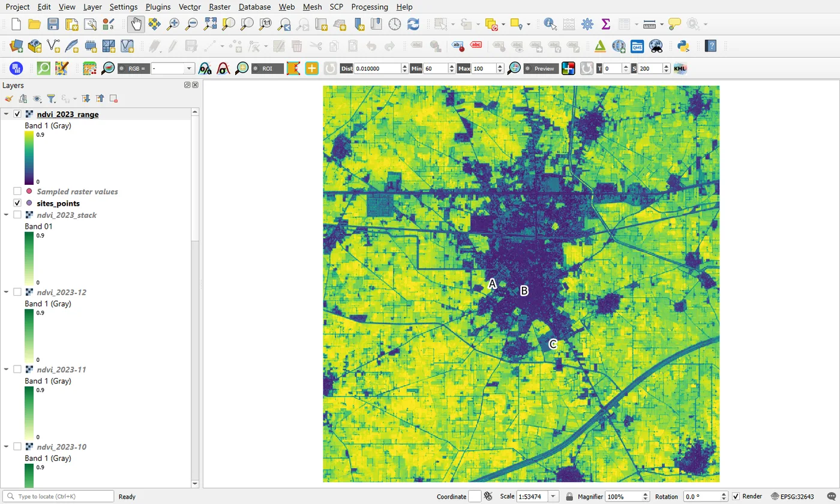The image size is (840, 504).
Task: Click the Zoom Full extent icon
Action: [x=210, y=25]
